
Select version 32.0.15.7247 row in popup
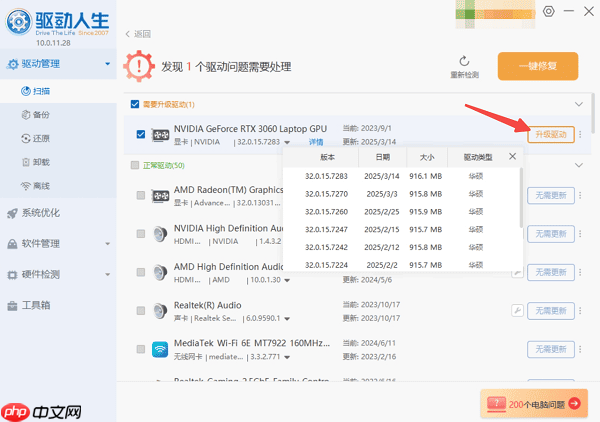coord(401,230)
